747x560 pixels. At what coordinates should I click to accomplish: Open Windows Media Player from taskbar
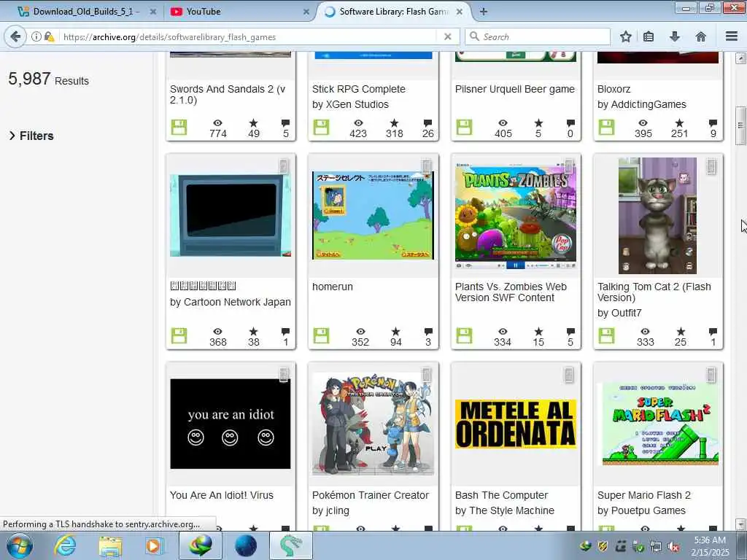[x=155, y=545]
